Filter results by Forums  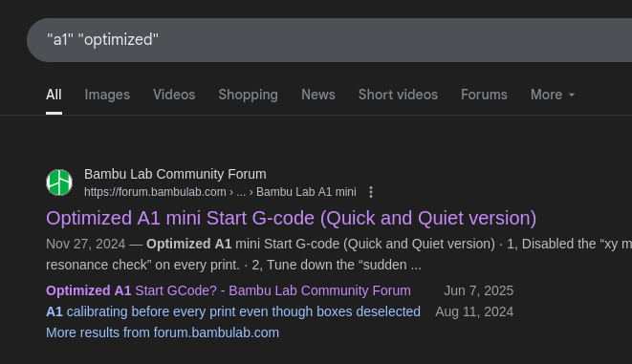[484, 95]
